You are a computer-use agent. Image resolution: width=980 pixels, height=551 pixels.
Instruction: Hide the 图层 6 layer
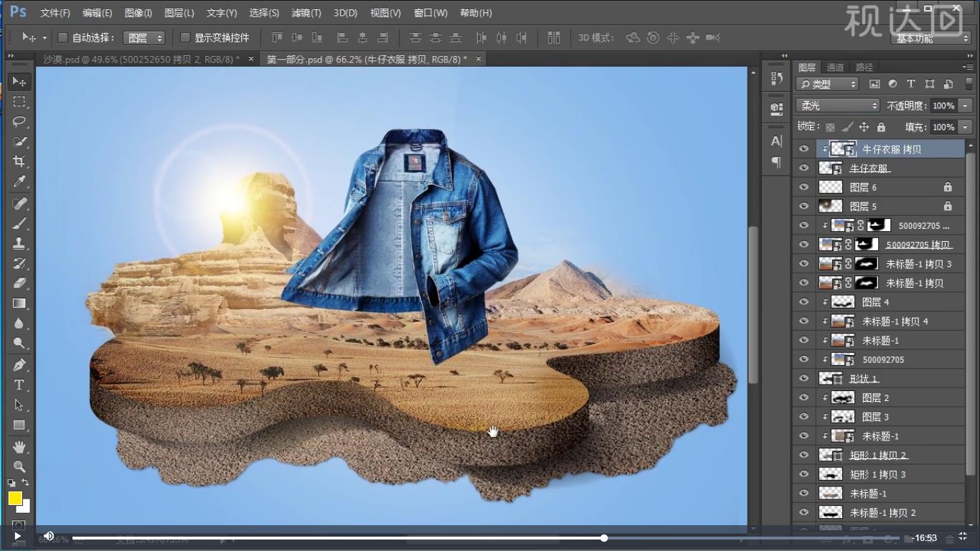pyautogui.click(x=804, y=187)
